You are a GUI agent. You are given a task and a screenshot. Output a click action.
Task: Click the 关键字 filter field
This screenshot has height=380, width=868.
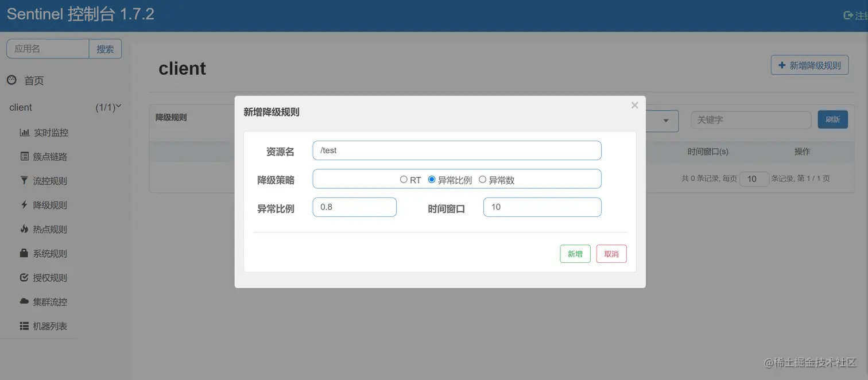(x=751, y=120)
